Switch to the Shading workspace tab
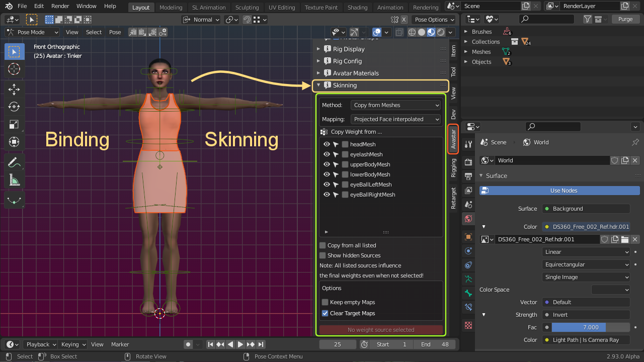The height and width of the screenshot is (362, 644). click(357, 7)
